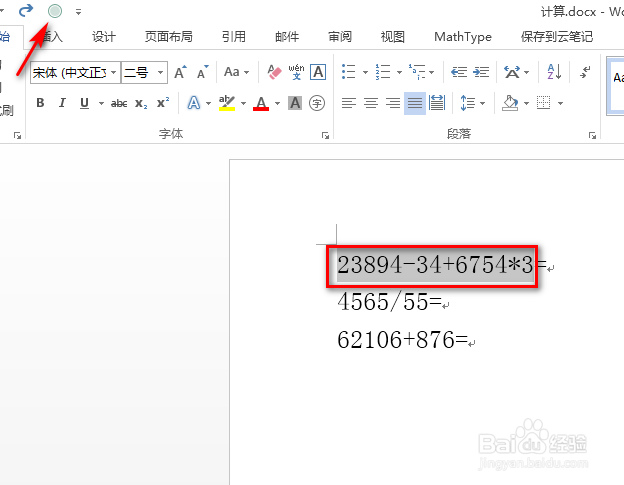Image resolution: width=624 pixels, height=485 pixels.
Task: Open the bullet list dropdown arrow
Action: pyautogui.click(x=365, y=72)
